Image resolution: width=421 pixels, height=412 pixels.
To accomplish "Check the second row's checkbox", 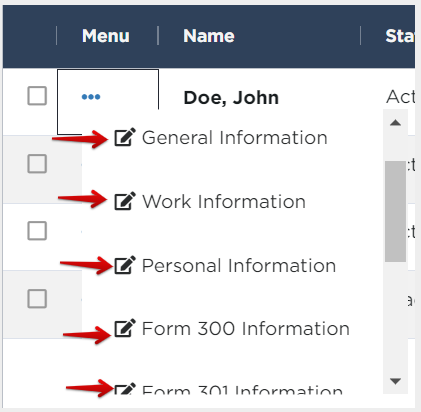I will [x=37, y=164].
